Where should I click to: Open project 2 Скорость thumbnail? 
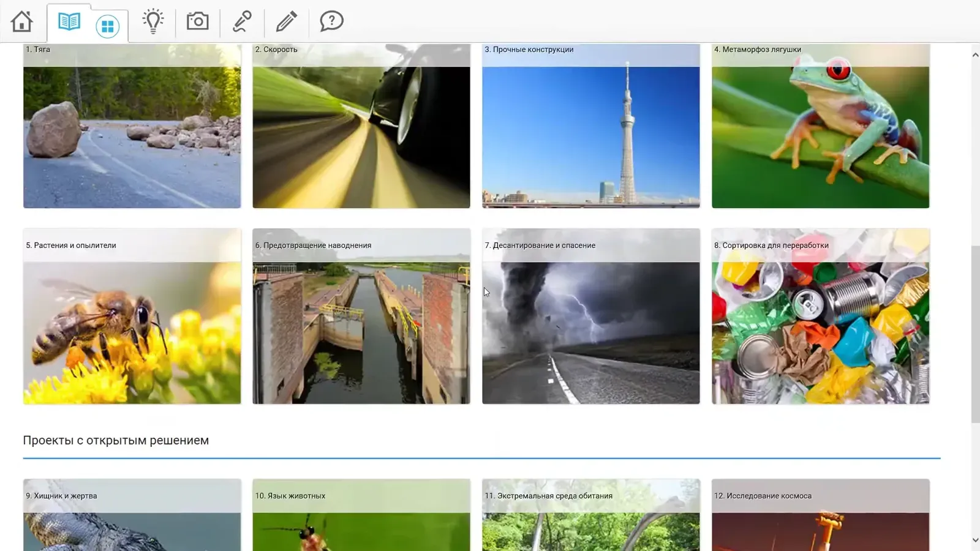[361, 126]
